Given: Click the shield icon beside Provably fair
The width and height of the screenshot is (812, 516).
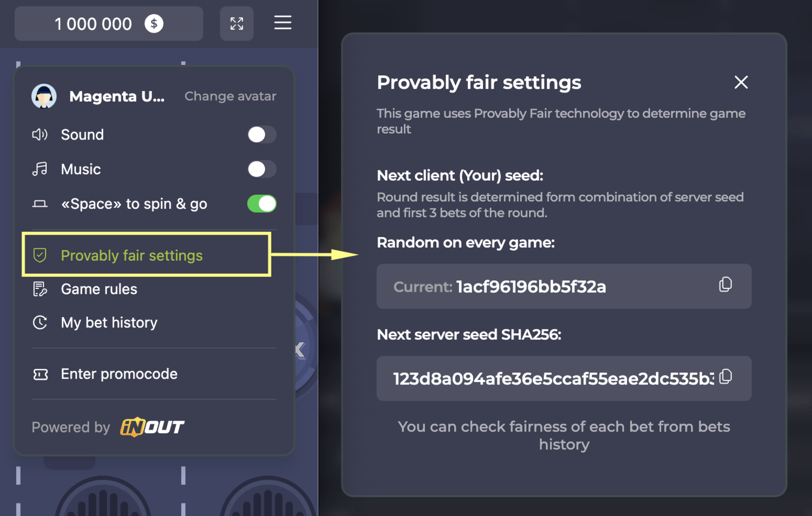Looking at the screenshot, I should (40, 255).
